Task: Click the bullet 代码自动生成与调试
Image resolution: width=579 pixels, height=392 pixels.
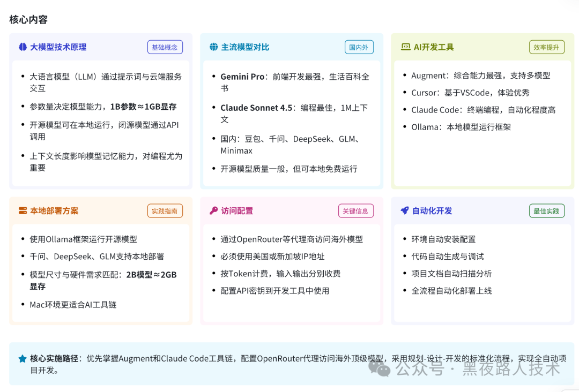Action: (x=448, y=257)
